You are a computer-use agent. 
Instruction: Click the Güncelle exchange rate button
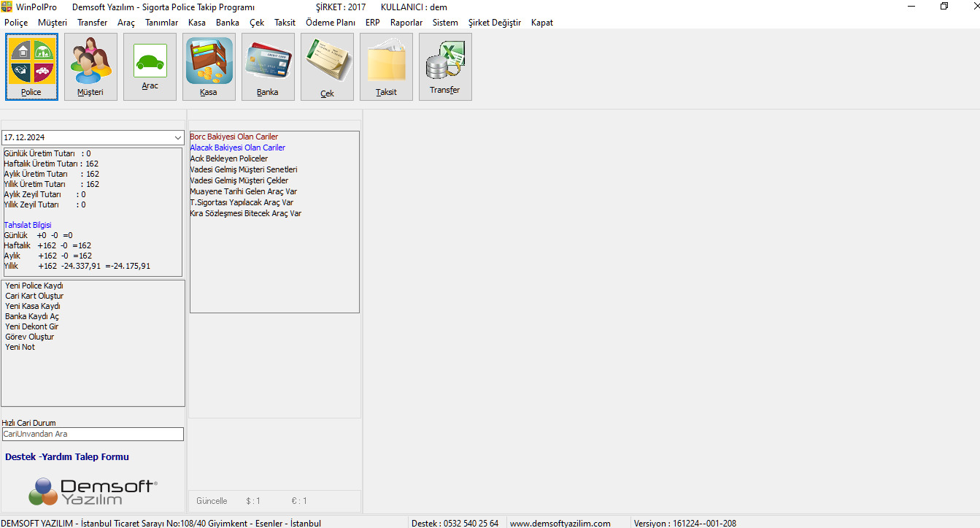click(212, 501)
